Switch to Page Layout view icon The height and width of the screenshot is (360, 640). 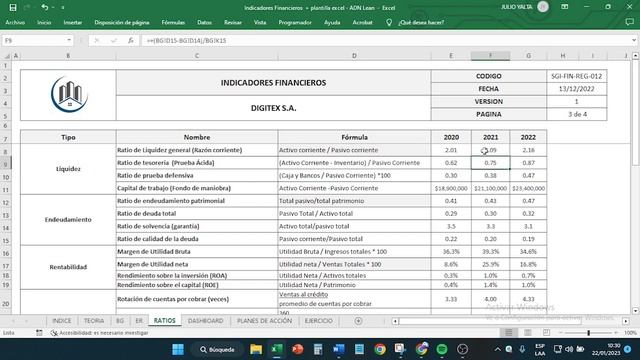[x=528, y=333]
